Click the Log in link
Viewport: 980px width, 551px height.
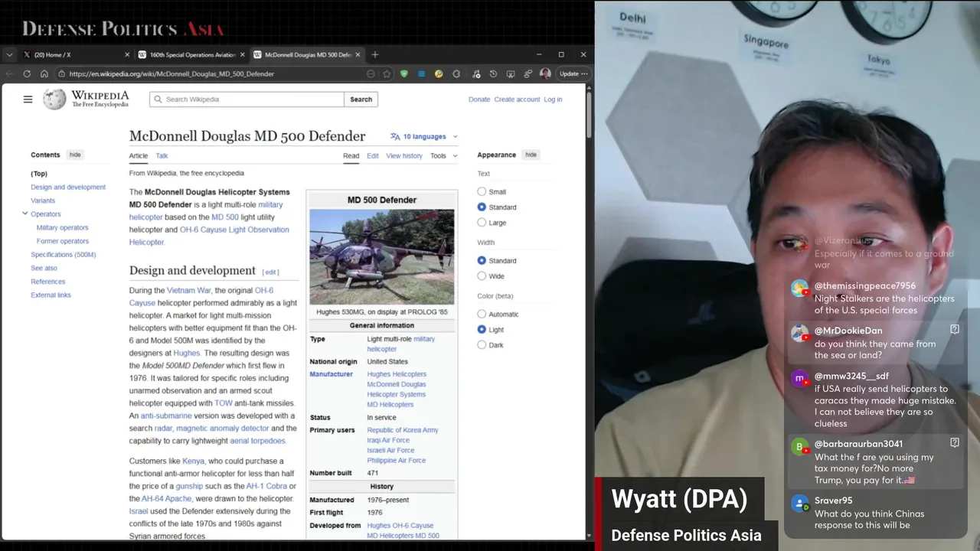click(553, 99)
